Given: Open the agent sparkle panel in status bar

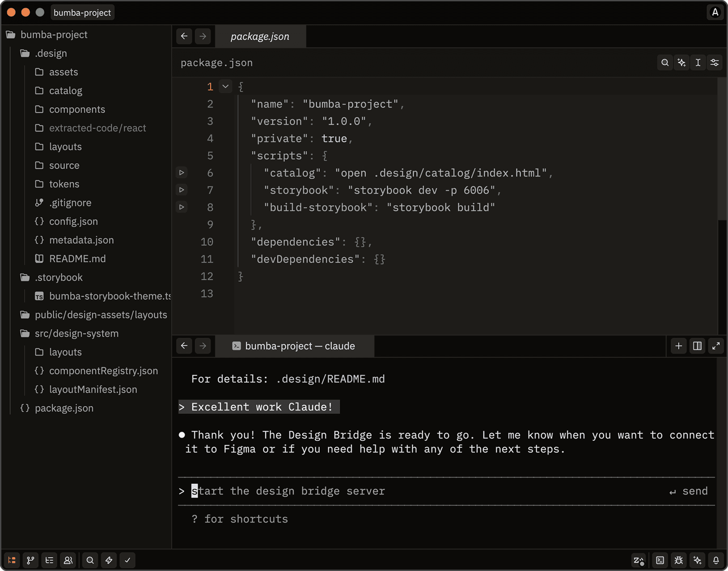Looking at the screenshot, I should click(698, 560).
